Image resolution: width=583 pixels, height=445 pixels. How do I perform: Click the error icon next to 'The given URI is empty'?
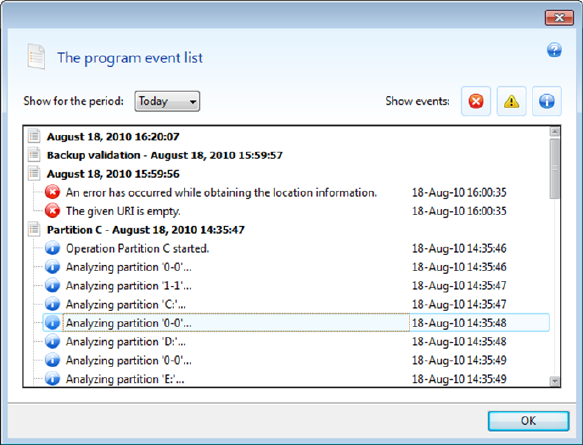[x=52, y=211]
